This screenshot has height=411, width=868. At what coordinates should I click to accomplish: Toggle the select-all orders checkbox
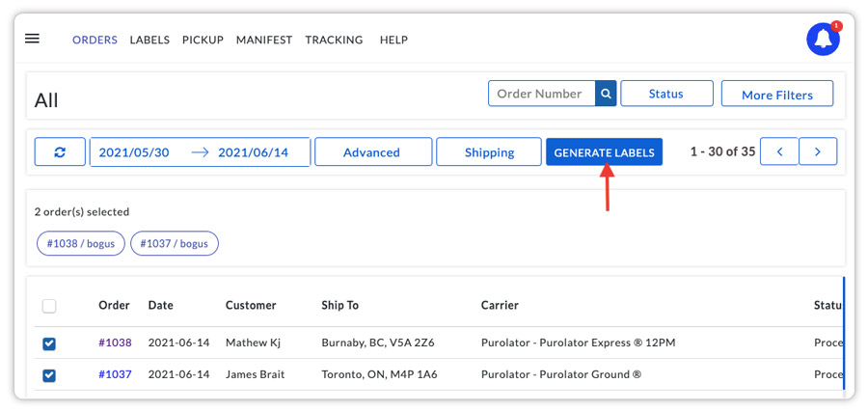pyautogui.click(x=49, y=306)
